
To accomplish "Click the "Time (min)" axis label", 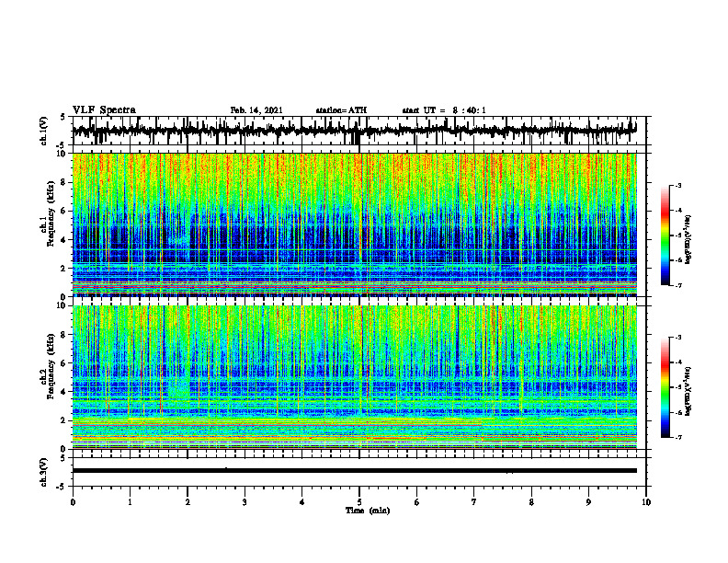I will [368, 511].
